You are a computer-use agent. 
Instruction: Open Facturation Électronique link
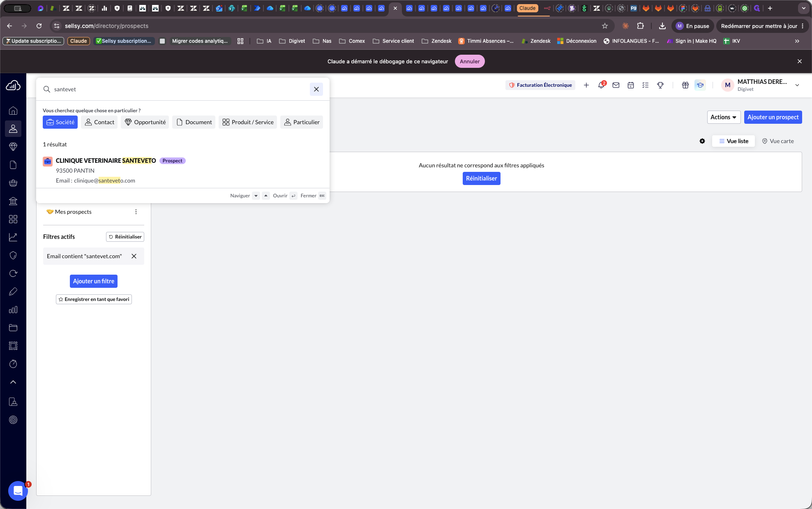click(x=540, y=85)
